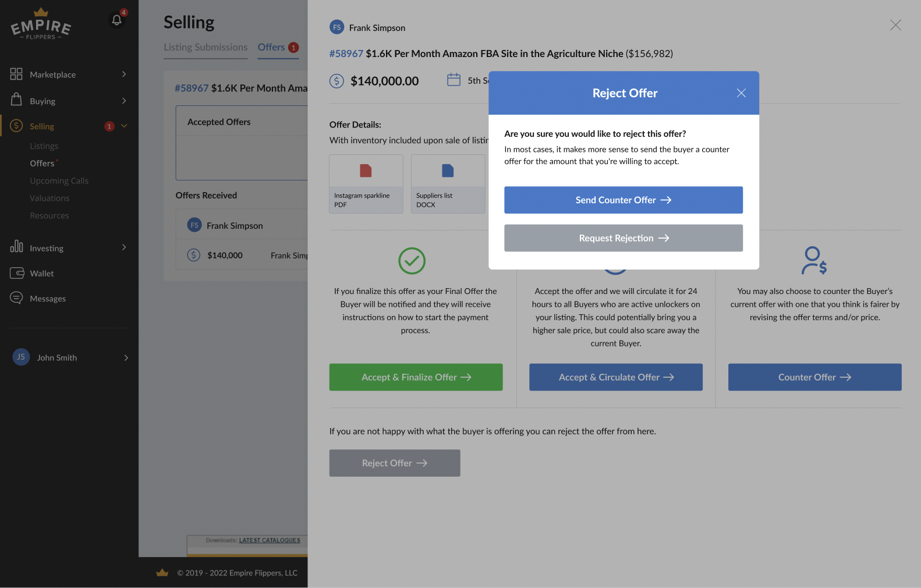Close the Reject Offer dialog
Image resolution: width=921 pixels, height=588 pixels.
[741, 93]
